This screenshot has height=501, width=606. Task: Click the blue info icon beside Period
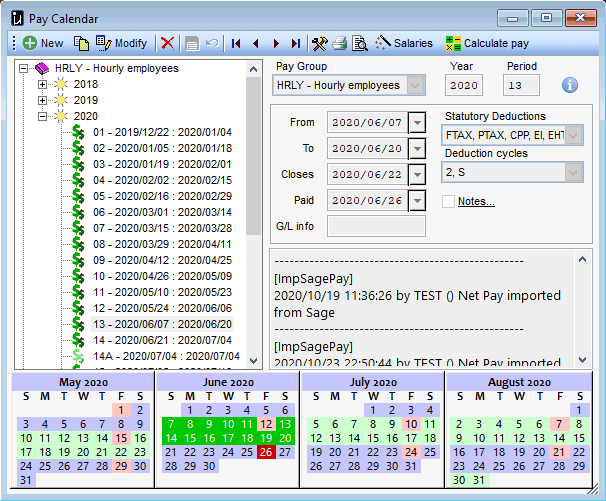click(x=570, y=85)
